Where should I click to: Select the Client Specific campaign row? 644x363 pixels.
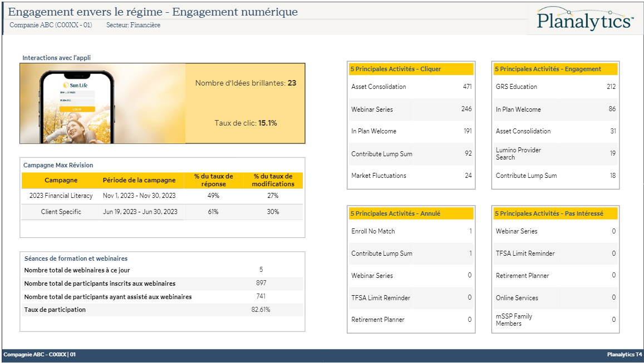tap(61, 212)
